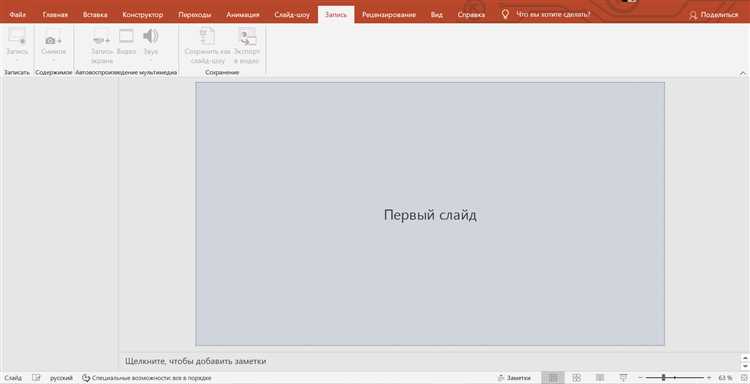Open accessibility checker status: все в порядке
The image size is (750, 384).
[147, 378]
